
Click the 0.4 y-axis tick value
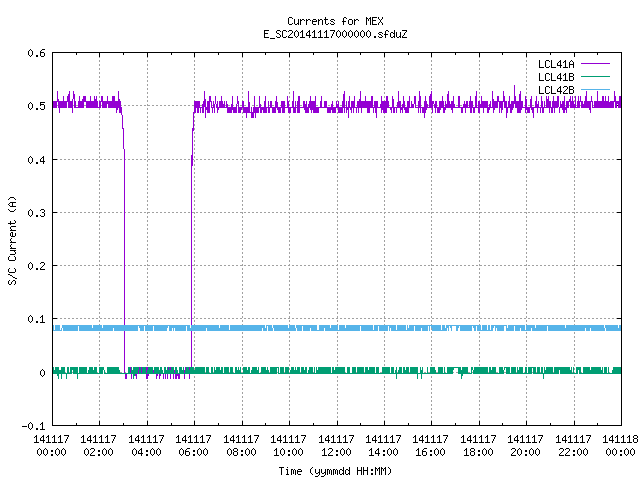coord(36,160)
